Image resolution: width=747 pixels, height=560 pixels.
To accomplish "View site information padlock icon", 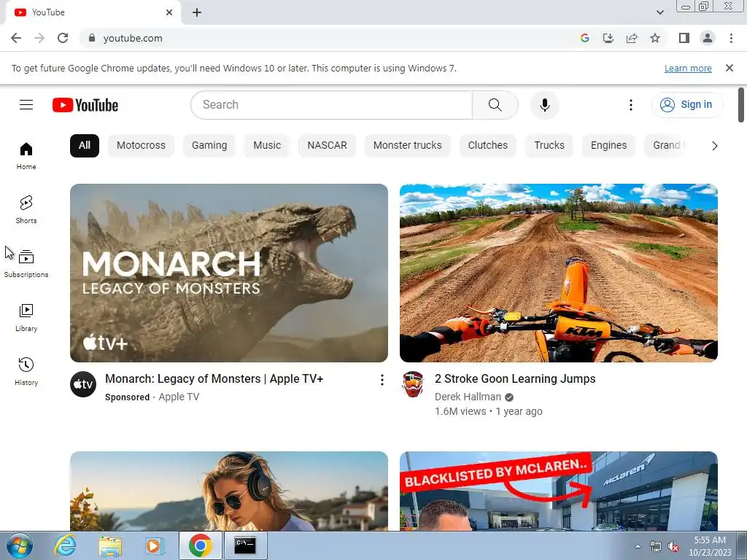I will pos(92,38).
